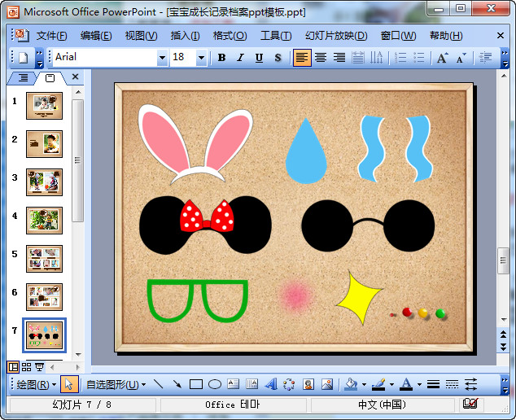This screenshot has height=420, width=516.
Task: Click the Normal view icon
Action: 13,367
